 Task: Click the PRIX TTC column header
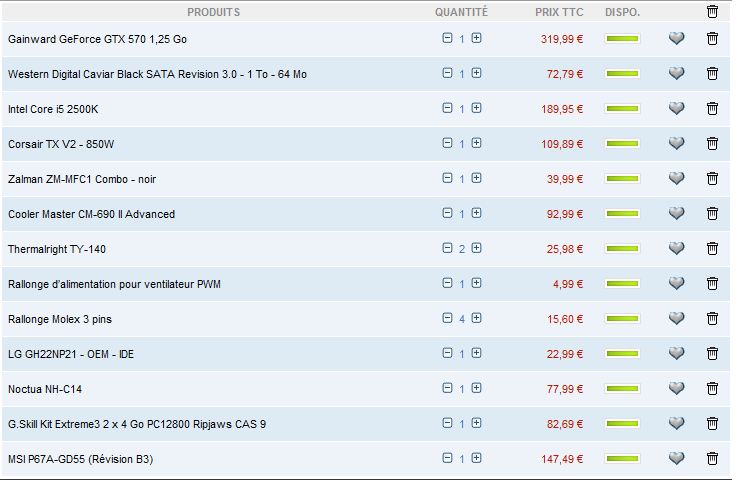[558, 12]
